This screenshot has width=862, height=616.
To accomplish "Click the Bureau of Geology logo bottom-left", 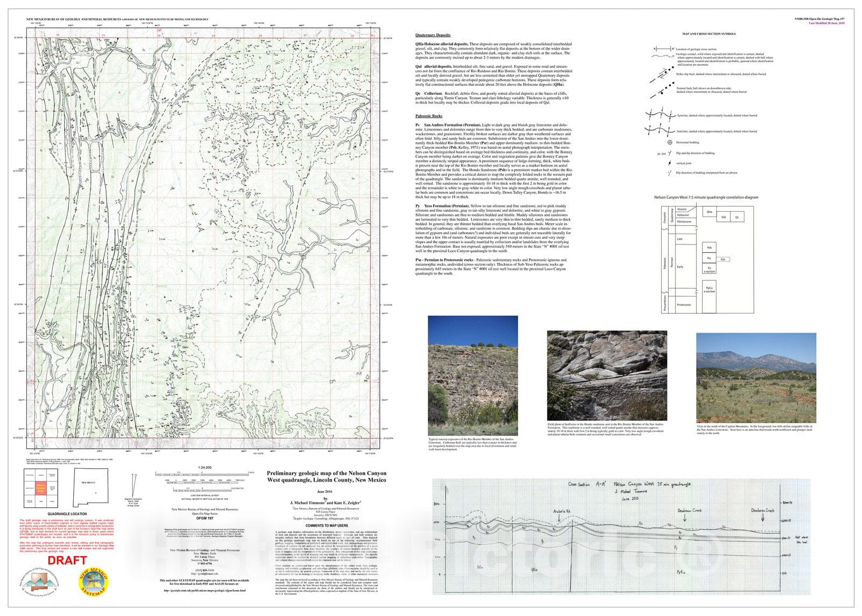I will coord(38,583).
